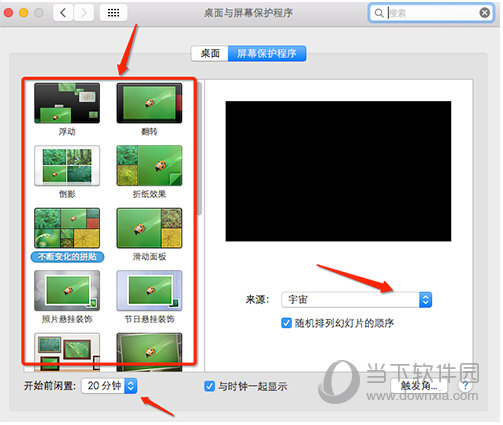Click the screen saver list scrollbar
Image resolution: width=503 pixels, height=425 pixels.
click(199, 148)
